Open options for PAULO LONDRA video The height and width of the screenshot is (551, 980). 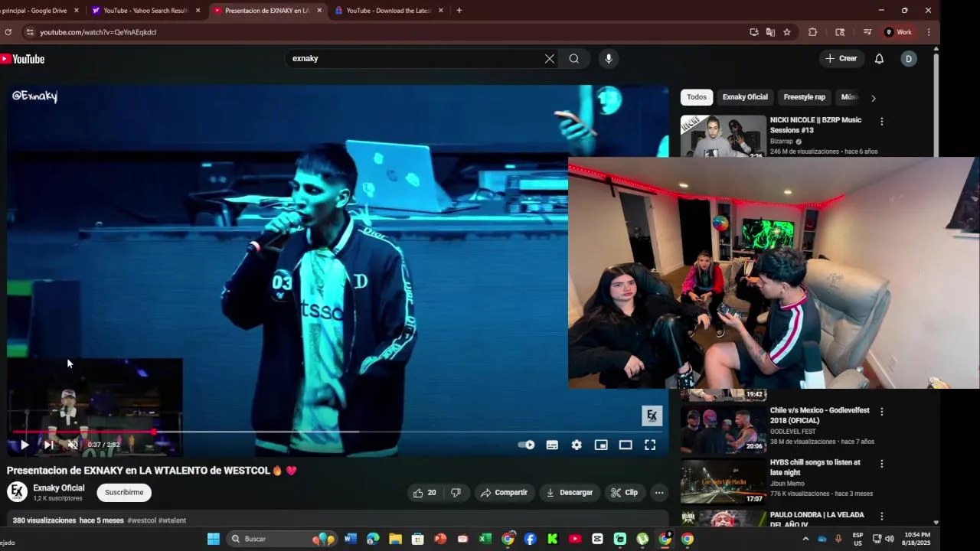[881, 516]
